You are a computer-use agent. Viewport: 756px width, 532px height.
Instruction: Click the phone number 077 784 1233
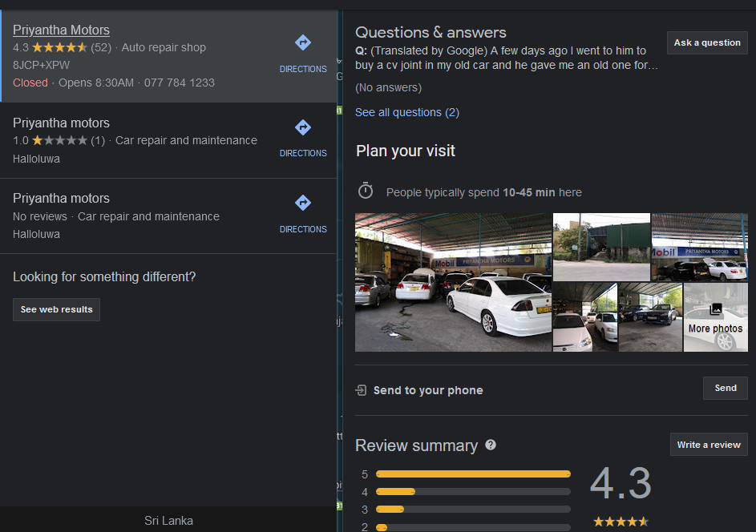coord(180,83)
